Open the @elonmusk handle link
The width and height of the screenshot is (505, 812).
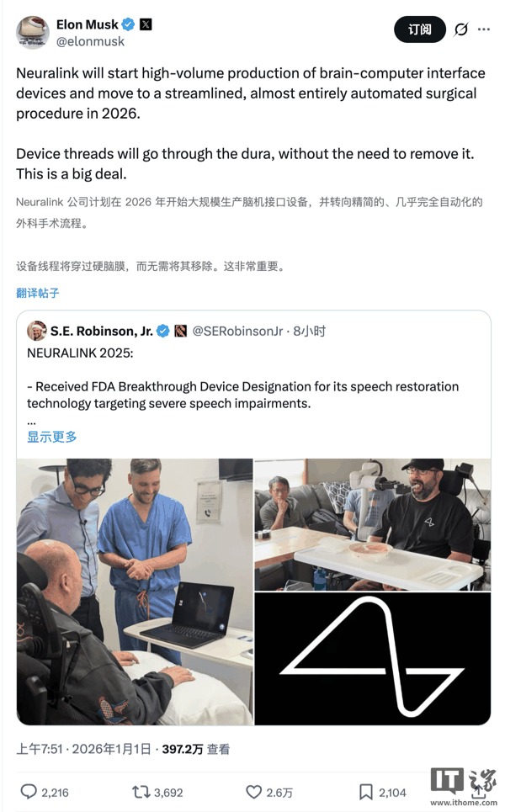pos(90,41)
